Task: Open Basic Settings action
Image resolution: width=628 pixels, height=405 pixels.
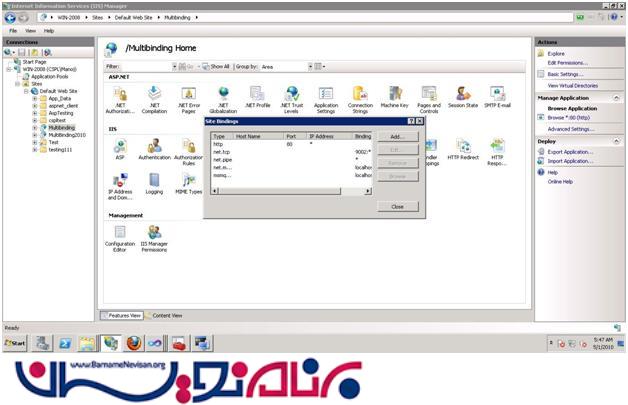Action: coord(565,75)
